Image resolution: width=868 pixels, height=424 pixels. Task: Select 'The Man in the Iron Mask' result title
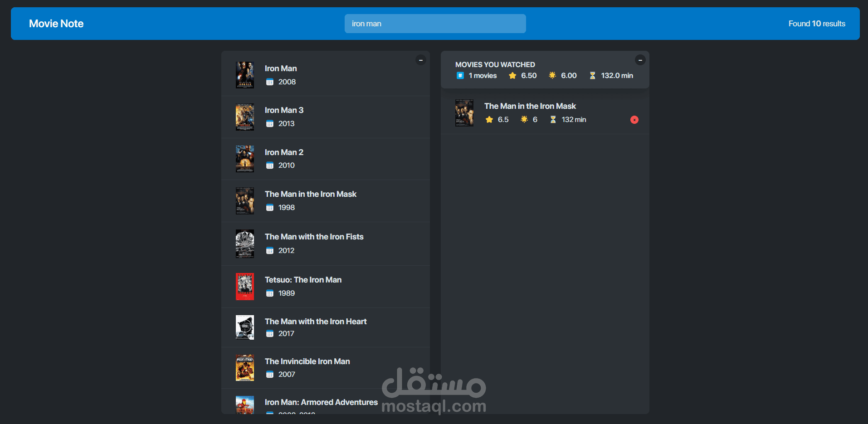(x=311, y=194)
